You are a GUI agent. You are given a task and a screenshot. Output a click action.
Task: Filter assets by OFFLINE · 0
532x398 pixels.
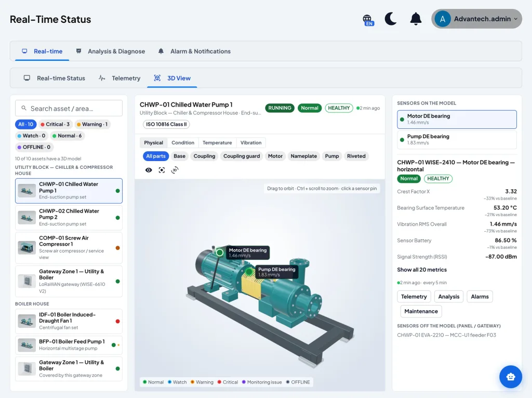click(34, 147)
